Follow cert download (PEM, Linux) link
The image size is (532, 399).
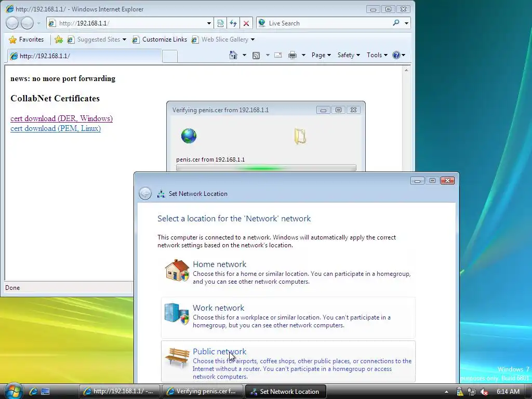[x=56, y=128]
